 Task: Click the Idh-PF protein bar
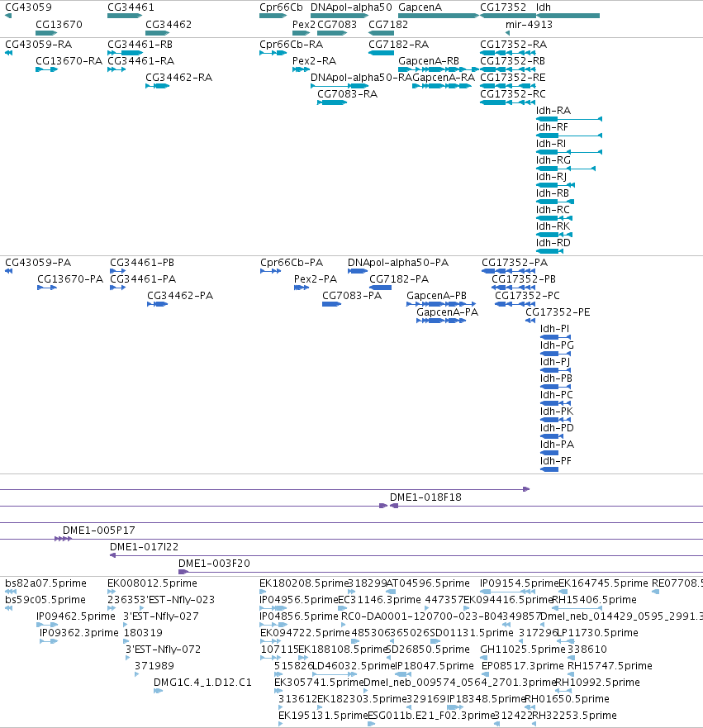pos(549,469)
